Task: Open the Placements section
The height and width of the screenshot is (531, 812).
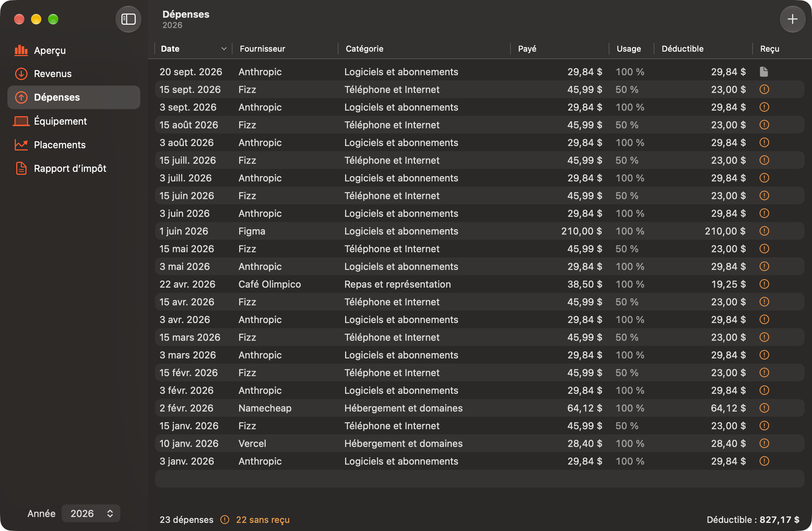Action: [74, 145]
